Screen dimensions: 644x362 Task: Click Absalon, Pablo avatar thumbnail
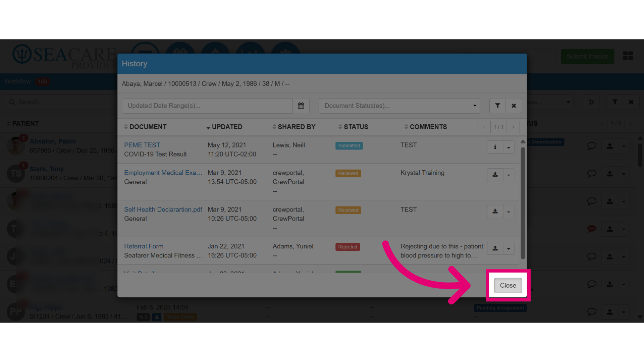tap(15, 146)
